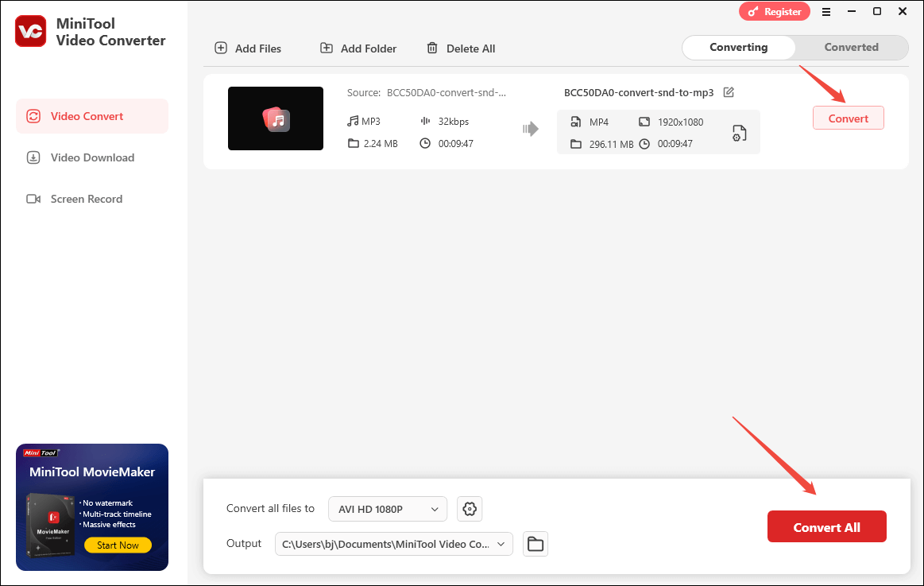The image size is (924, 586).
Task: Click the 2.24 MB source size value
Action: 381,143
